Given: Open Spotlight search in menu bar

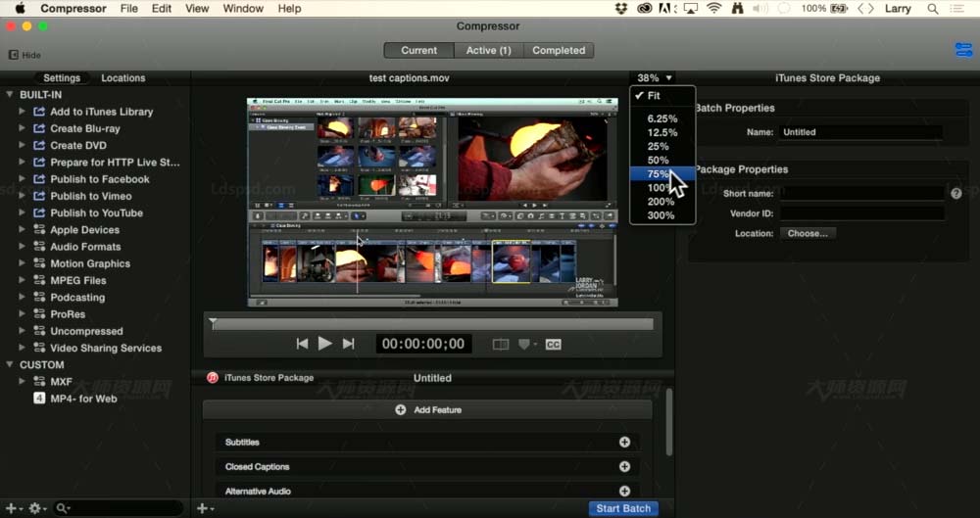Looking at the screenshot, I should point(933,9).
